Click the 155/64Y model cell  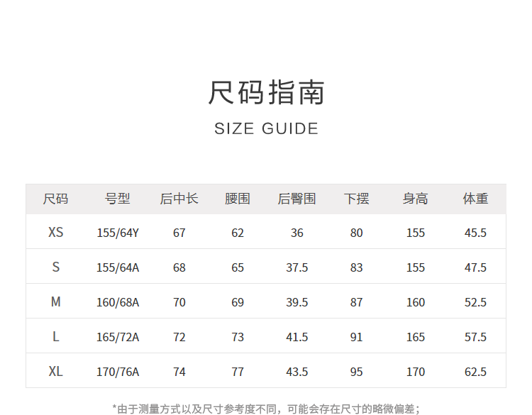coord(118,233)
